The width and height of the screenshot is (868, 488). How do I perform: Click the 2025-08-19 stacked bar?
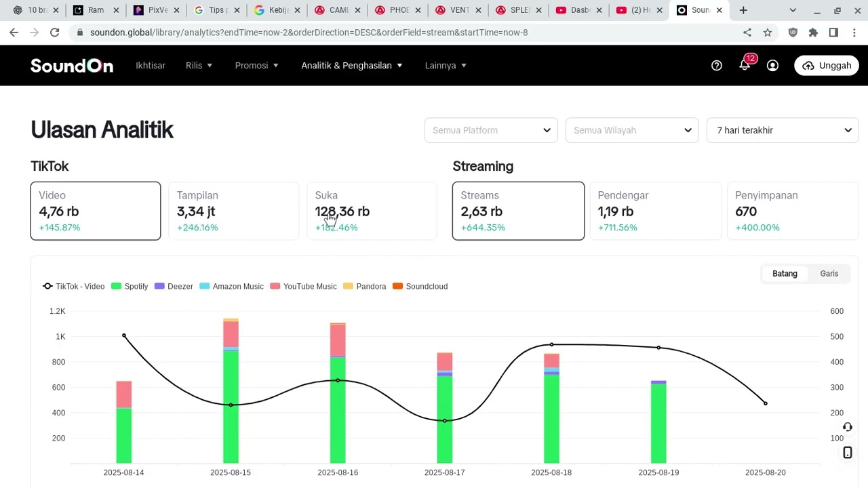coord(658,422)
